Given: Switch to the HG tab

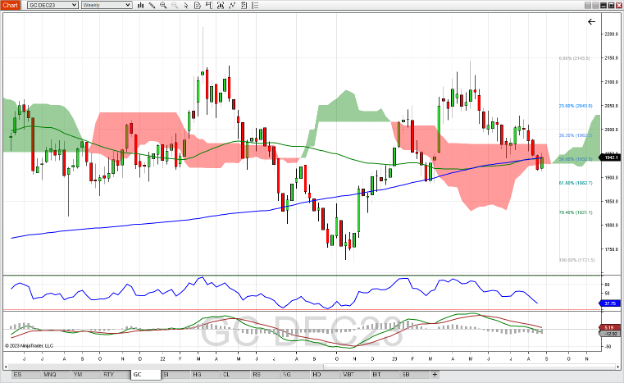Looking at the screenshot, I should pyautogui.click(x=205, y=374).
